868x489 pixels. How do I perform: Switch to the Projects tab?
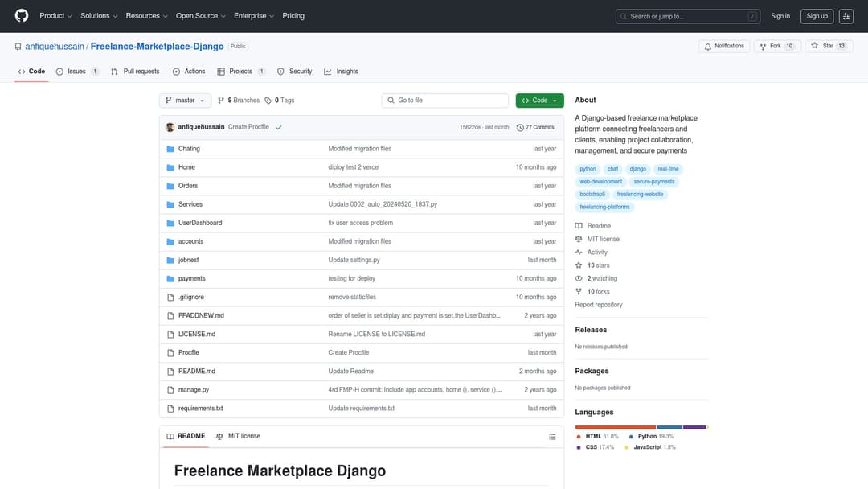[x=241, y=72]
